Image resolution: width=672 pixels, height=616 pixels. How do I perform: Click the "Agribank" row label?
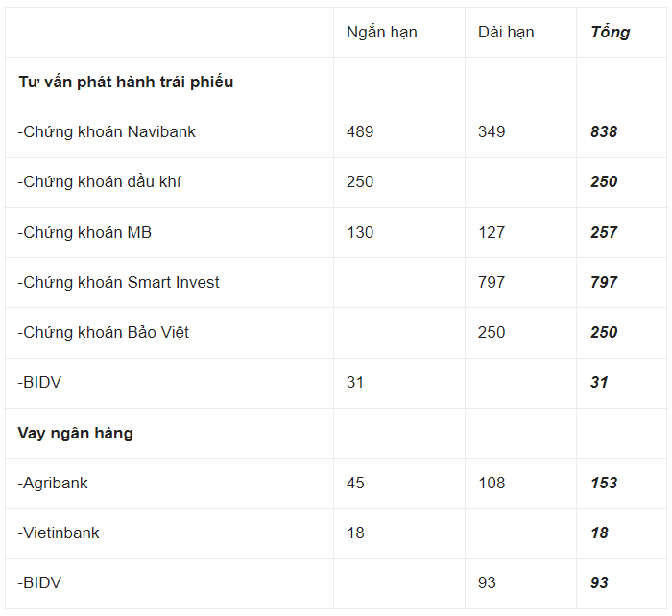(53, 483)
